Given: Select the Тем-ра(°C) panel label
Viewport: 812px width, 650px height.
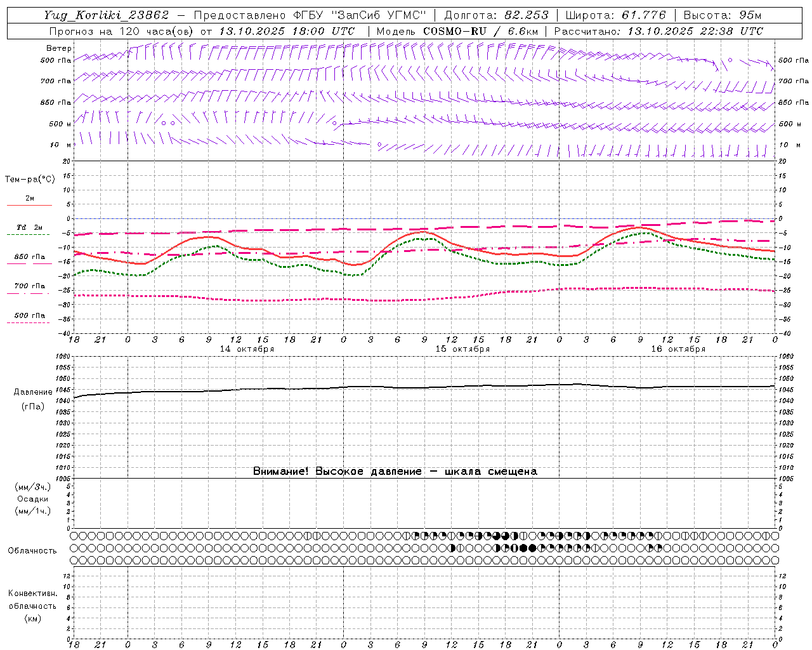Looking at the screenshot, I should 30,180.
